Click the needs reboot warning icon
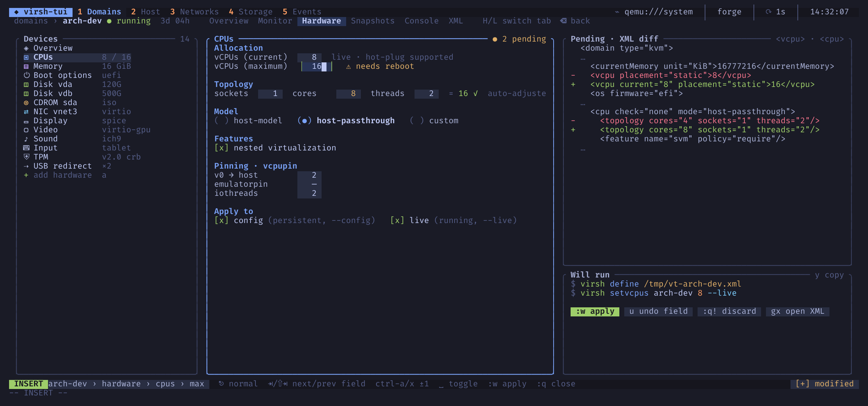 pos(348,67)
